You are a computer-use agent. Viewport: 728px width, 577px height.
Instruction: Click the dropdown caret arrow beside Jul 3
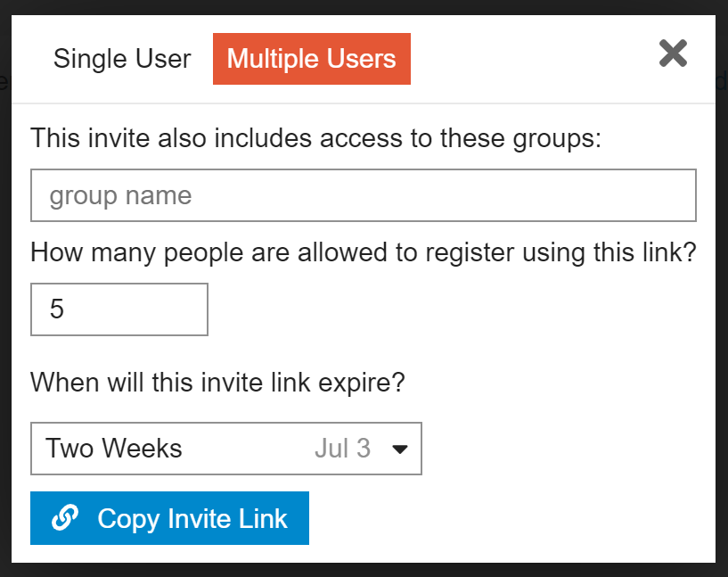coord(400,449)
